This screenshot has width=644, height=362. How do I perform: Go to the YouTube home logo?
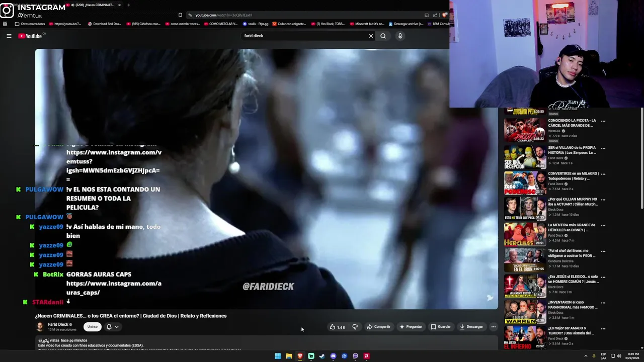point(30,36)
